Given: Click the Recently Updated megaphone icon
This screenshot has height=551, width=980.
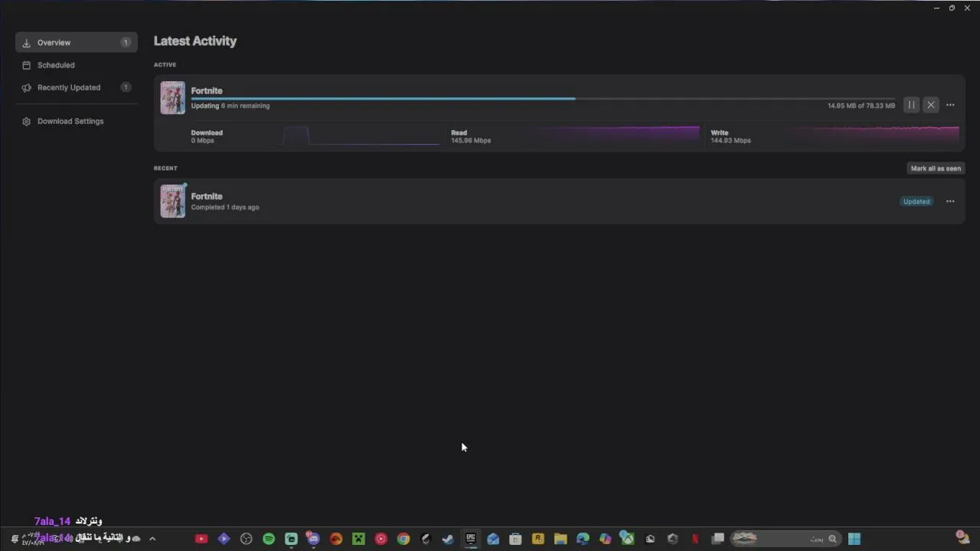Looking at the screenshot, I should [26, 87].
